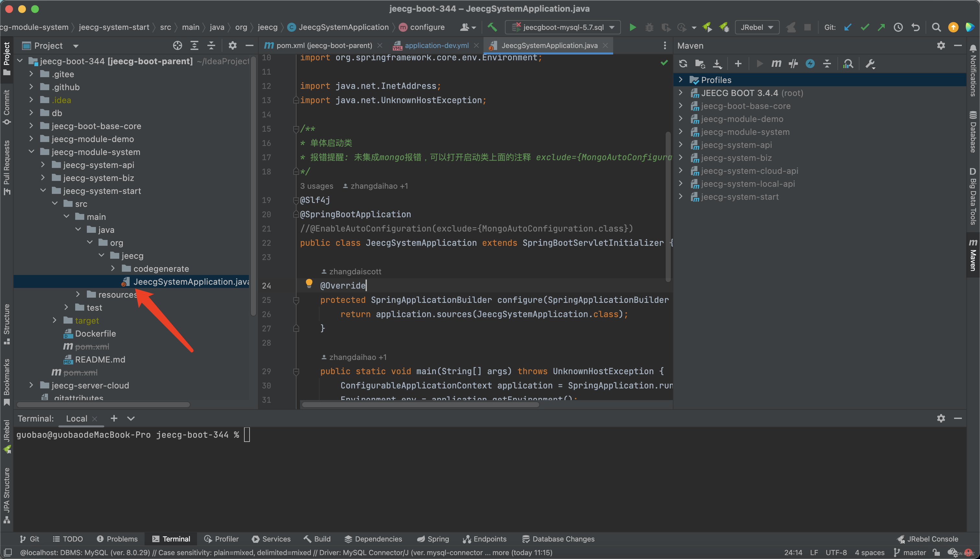Reload all Maven projects
Screen dimensions: 980x559
pyautogui.click(x=682, y=64)
